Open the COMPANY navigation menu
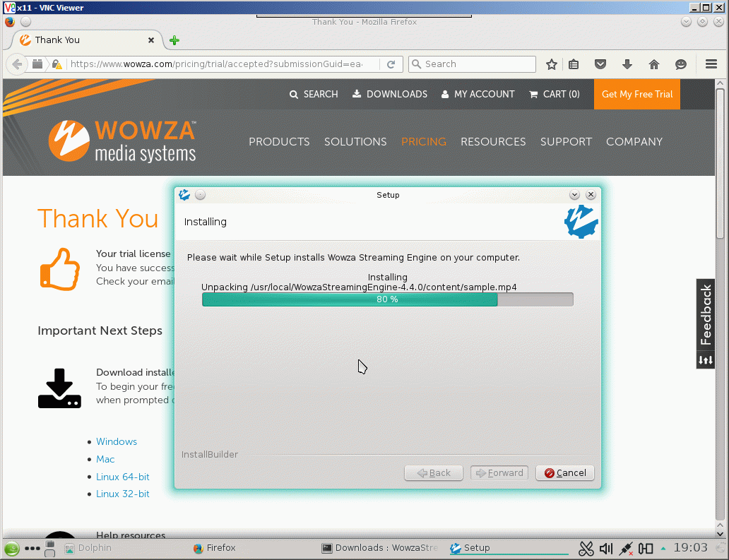The height and width of the screenshot is (560, 729). point(634,142)
